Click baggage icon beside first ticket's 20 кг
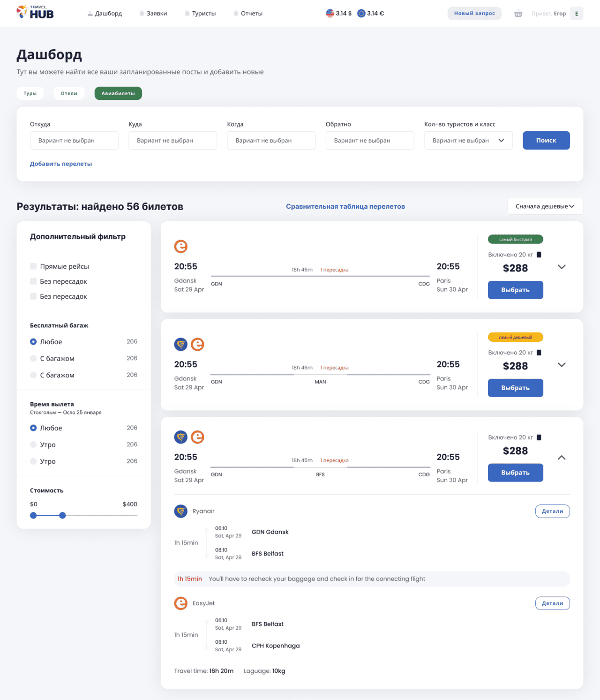This screenshot has height=700, width=600. pos(539,255)
